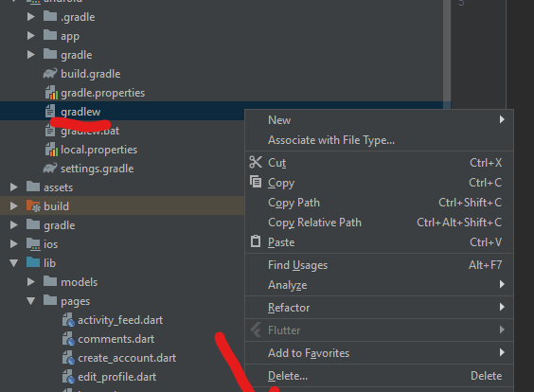Click the orange build folder icon
This screenshot has height=392, width=534.
tap(33, 206)
